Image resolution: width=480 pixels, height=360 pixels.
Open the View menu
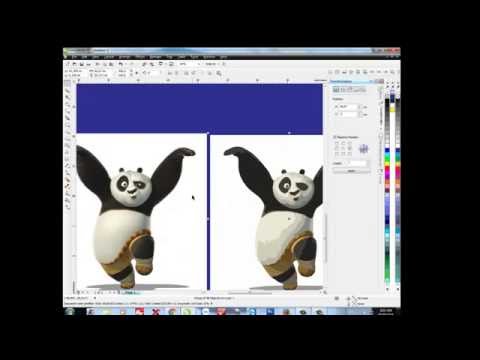tap(95, 57)
